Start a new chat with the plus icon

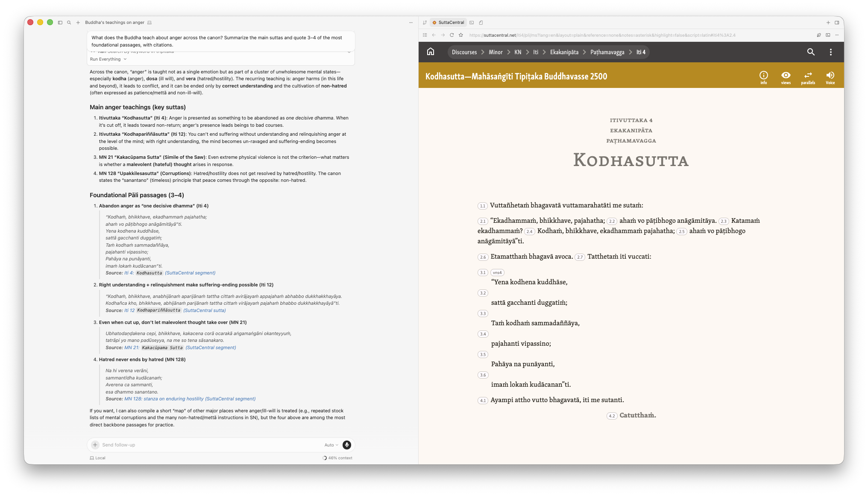click(78, 23)
